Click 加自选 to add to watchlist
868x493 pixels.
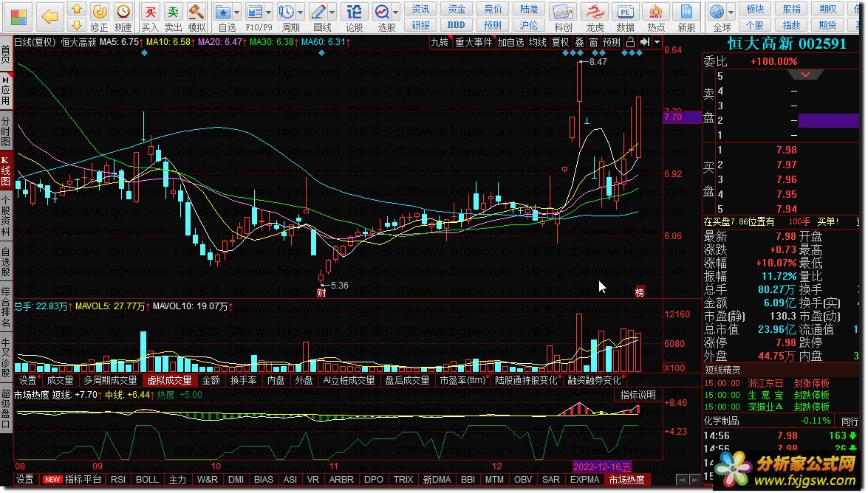click(x=510, y=42)
